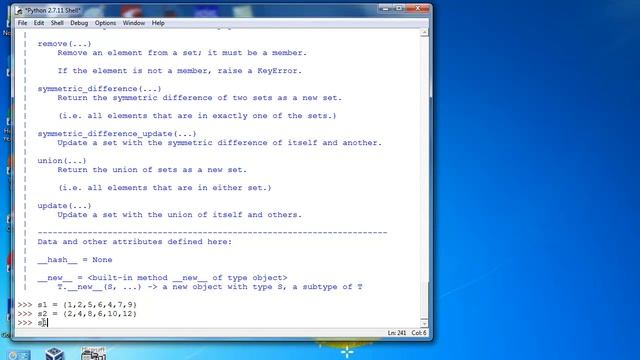The width and height of the screenshot is (640, 360).
Task: Click the "symmetric_difference_update(...)" line
Action: [117, 133]
